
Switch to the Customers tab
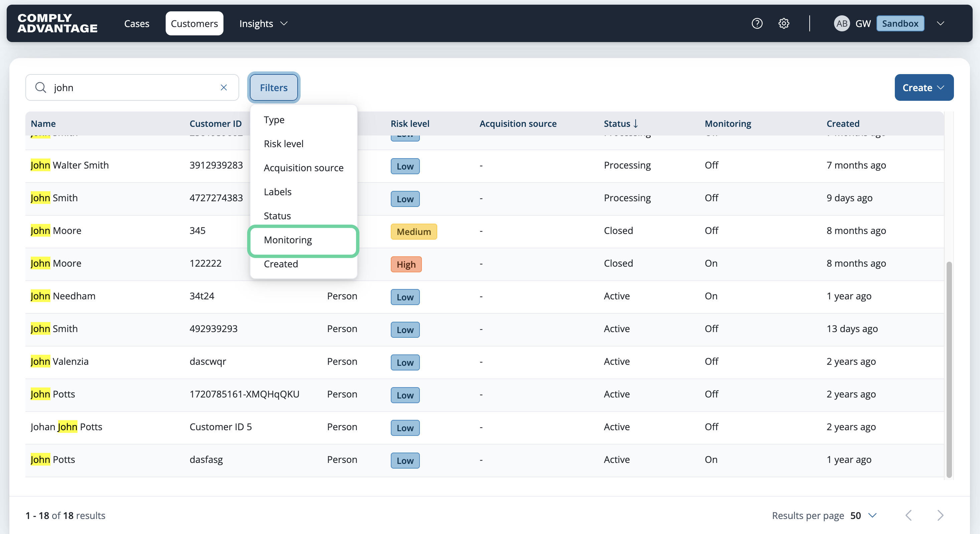coord(194,24)
